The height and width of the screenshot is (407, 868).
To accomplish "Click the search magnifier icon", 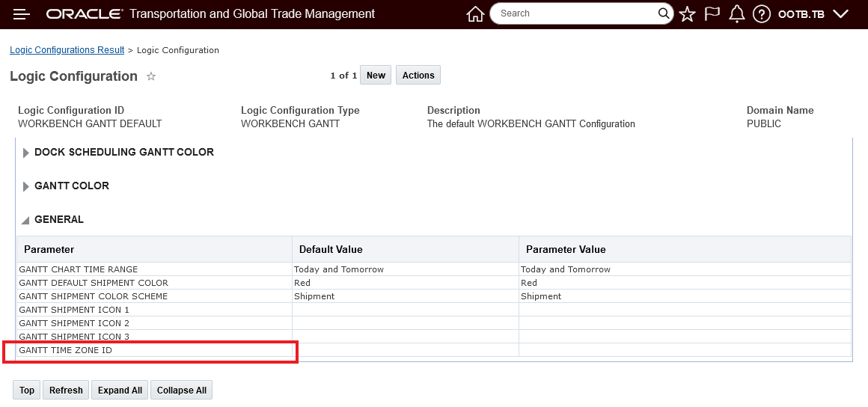I will [x=664, y=13].
